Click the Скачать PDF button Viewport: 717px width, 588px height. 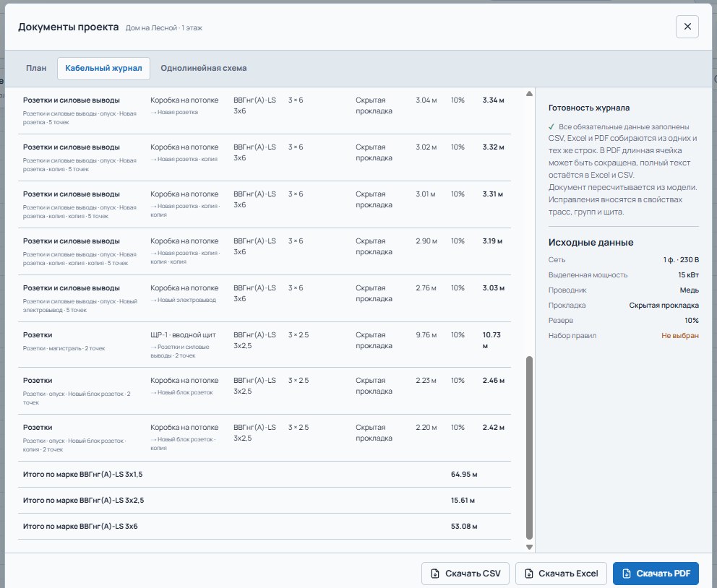[x=656, y=574]
